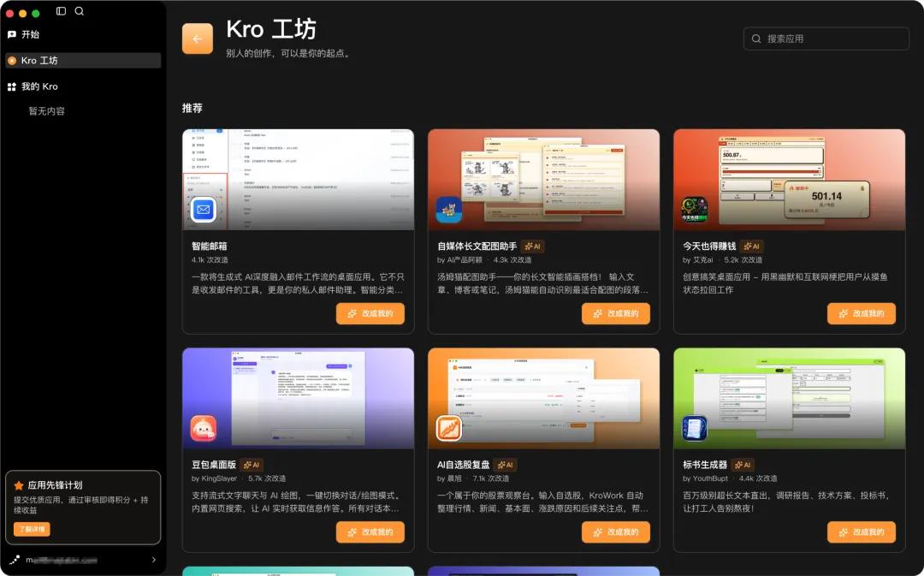This screenshot has height=576, width=924.
Task: Click the 7.1k 次改造 count
Action: 491,478
